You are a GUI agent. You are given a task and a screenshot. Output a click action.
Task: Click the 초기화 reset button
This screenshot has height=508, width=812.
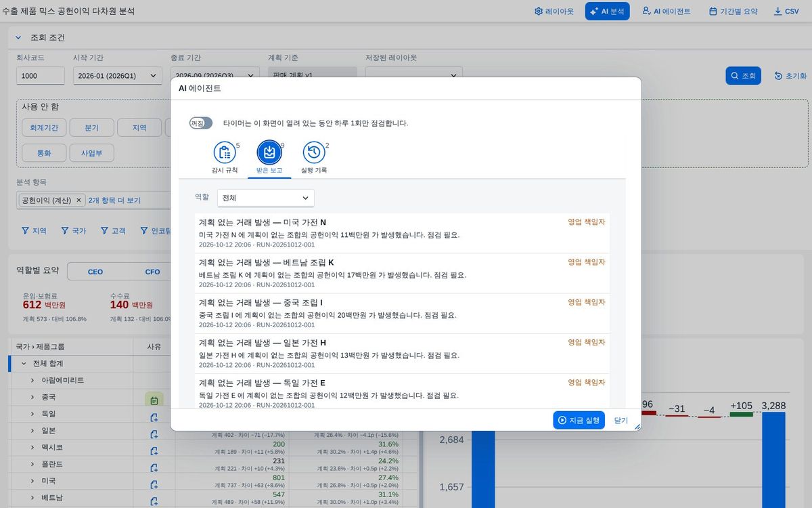pyautogui.click(x=790, y=76)
